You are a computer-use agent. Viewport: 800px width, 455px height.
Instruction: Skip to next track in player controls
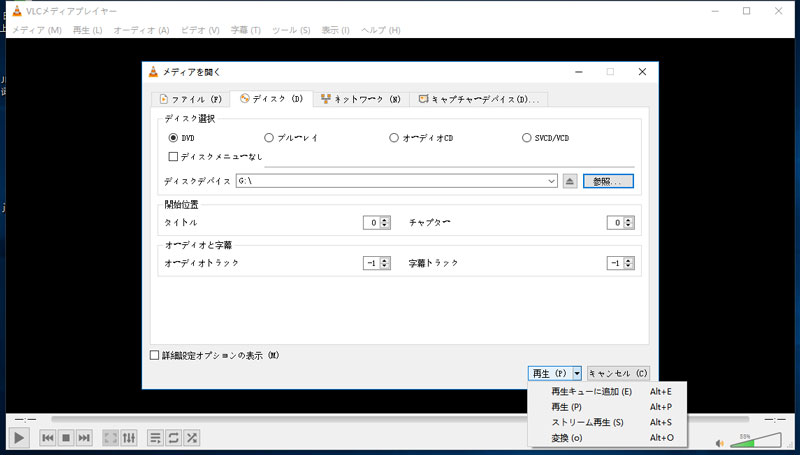84,438
